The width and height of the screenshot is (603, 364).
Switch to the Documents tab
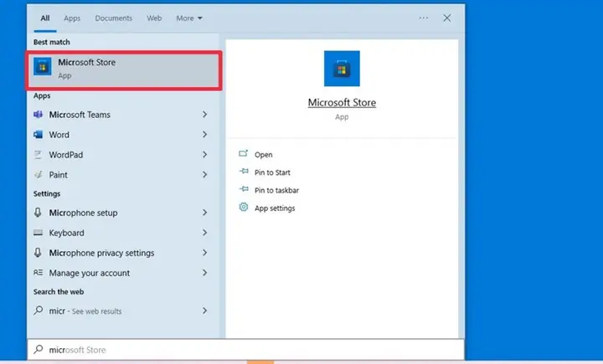point(113,18)
